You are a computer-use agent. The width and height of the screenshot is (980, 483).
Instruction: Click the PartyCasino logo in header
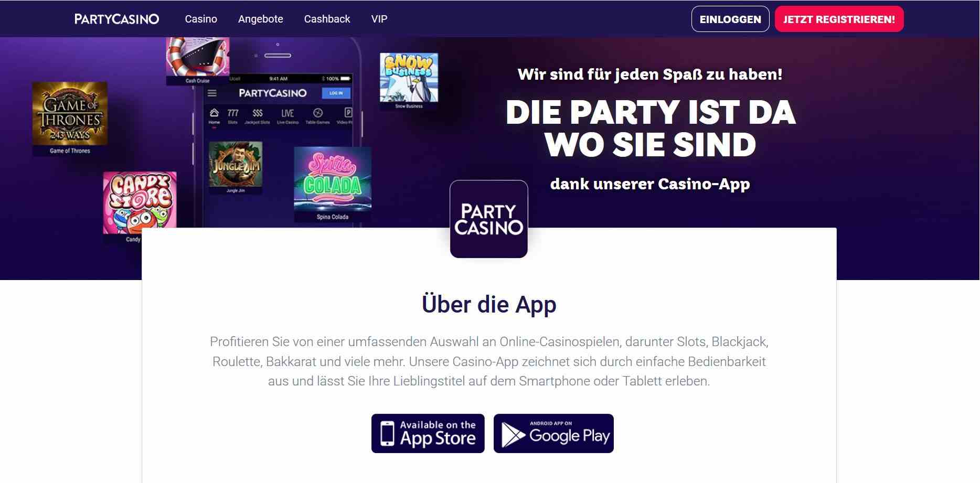click(x=116, y=19)
